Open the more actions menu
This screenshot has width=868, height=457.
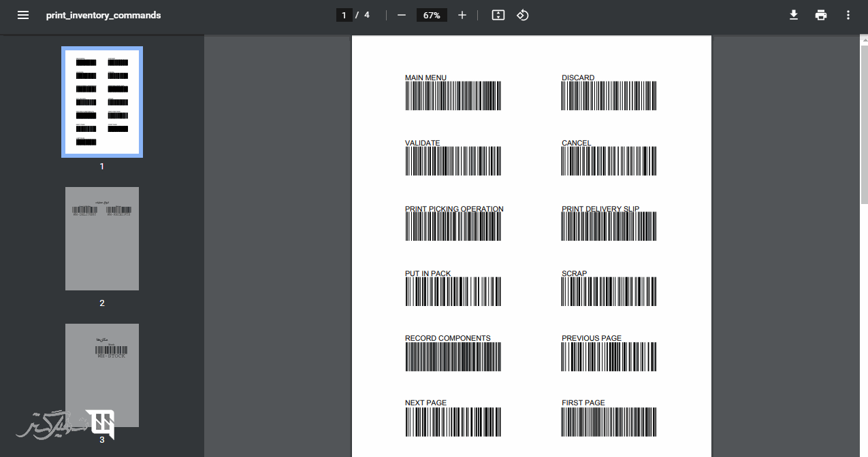pos(848,15)
